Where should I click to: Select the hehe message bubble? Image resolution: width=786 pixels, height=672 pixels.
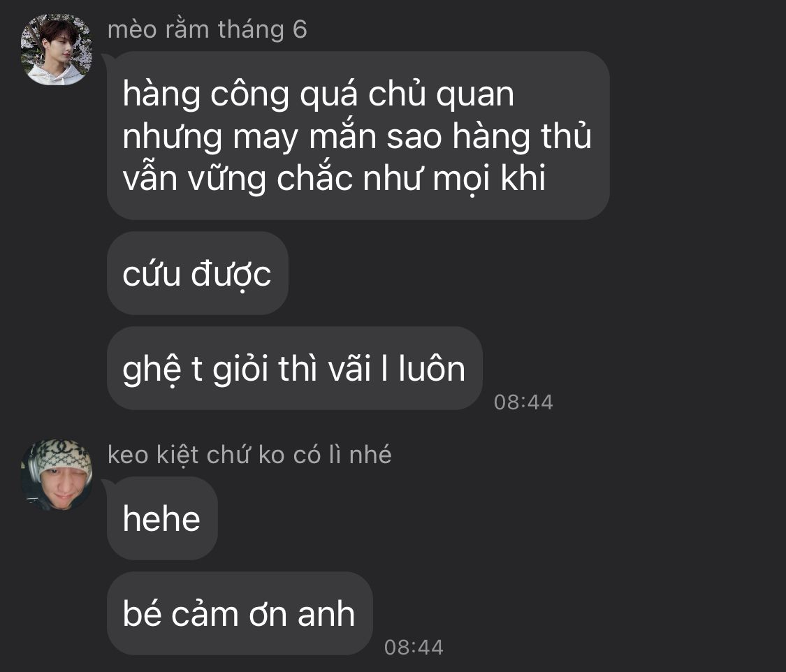pyautogui.click(x=162, y=518)
